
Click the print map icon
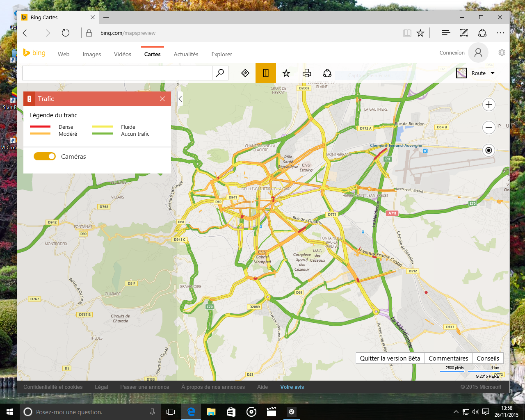[307, 73]
